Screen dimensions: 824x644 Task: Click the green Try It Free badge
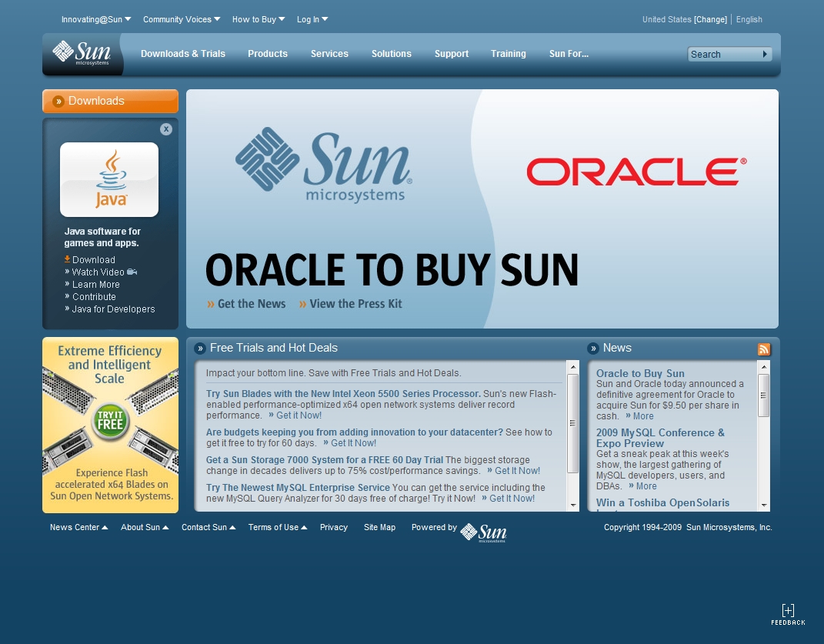[110, 419]
